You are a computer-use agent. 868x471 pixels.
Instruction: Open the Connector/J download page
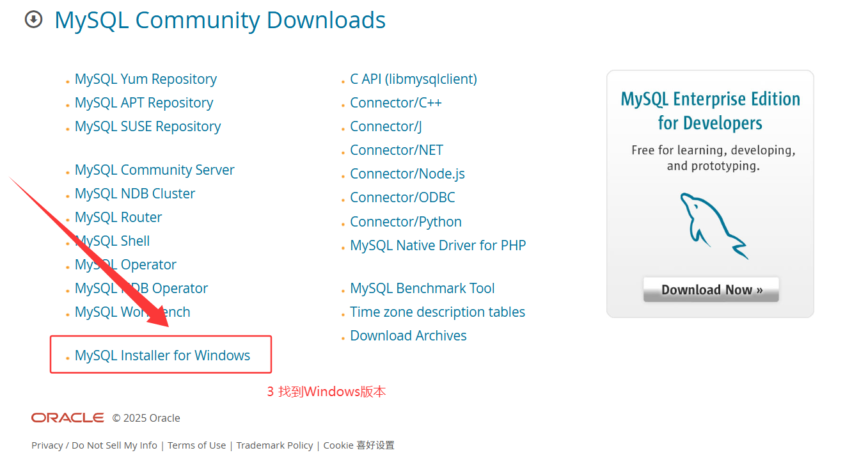coord(385,126)
